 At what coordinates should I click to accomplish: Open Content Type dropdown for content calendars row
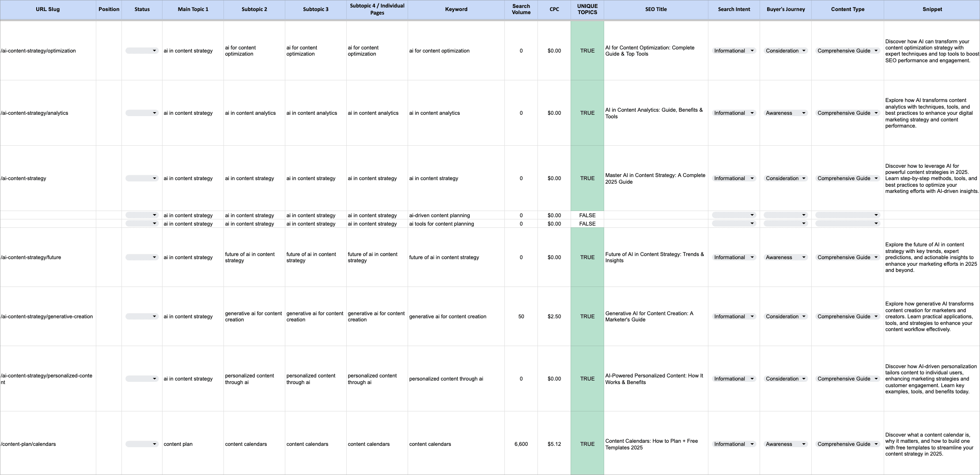tap(847, 444)
